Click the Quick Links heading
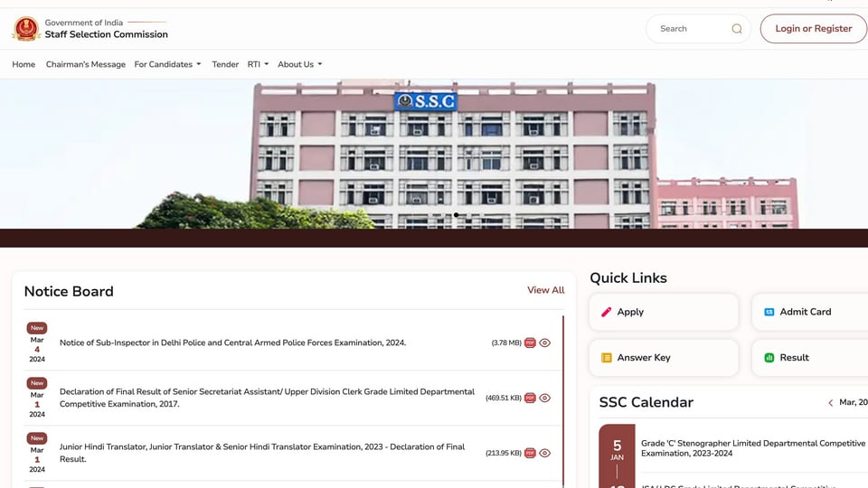 pos(628,277)
